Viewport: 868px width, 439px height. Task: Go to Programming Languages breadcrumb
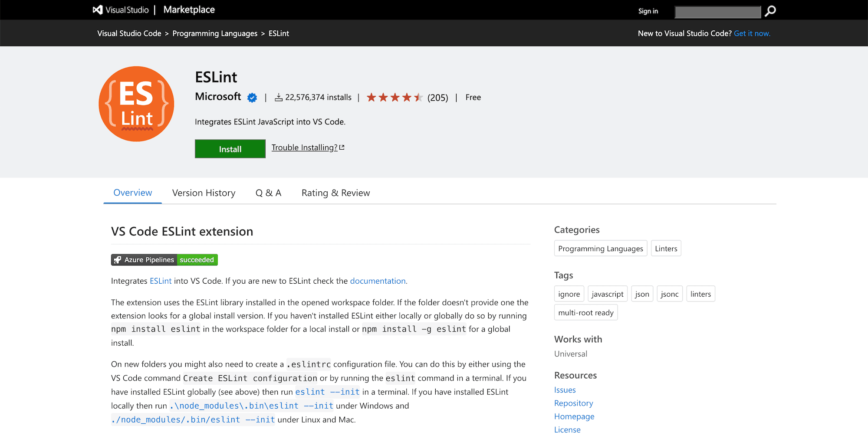215,33
